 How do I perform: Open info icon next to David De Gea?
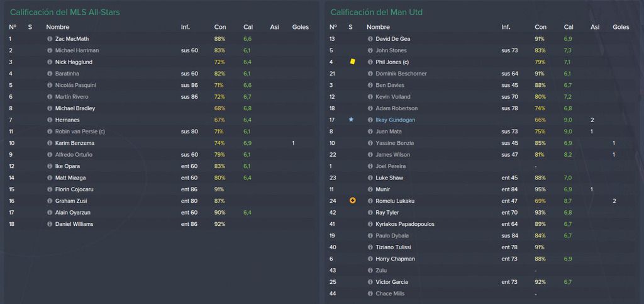click(x=370, y=39)
